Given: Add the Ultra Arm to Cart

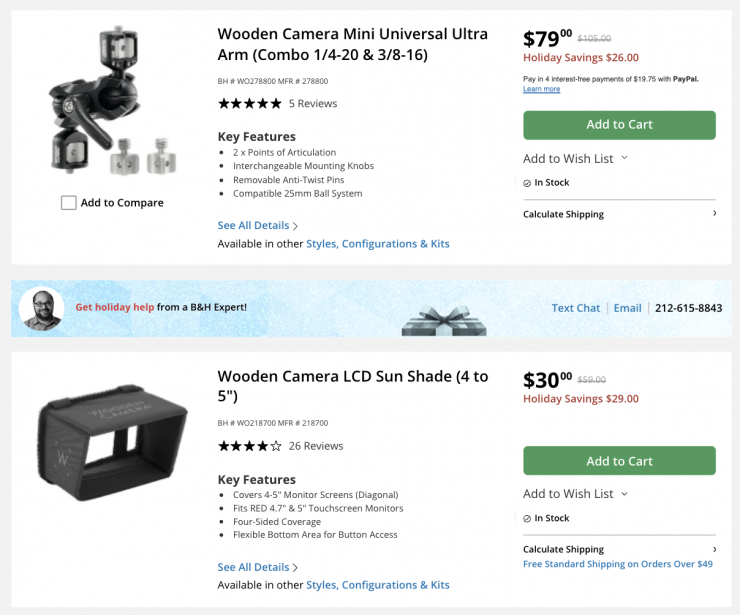Looking at the screenshot, I should click(619, 125).
